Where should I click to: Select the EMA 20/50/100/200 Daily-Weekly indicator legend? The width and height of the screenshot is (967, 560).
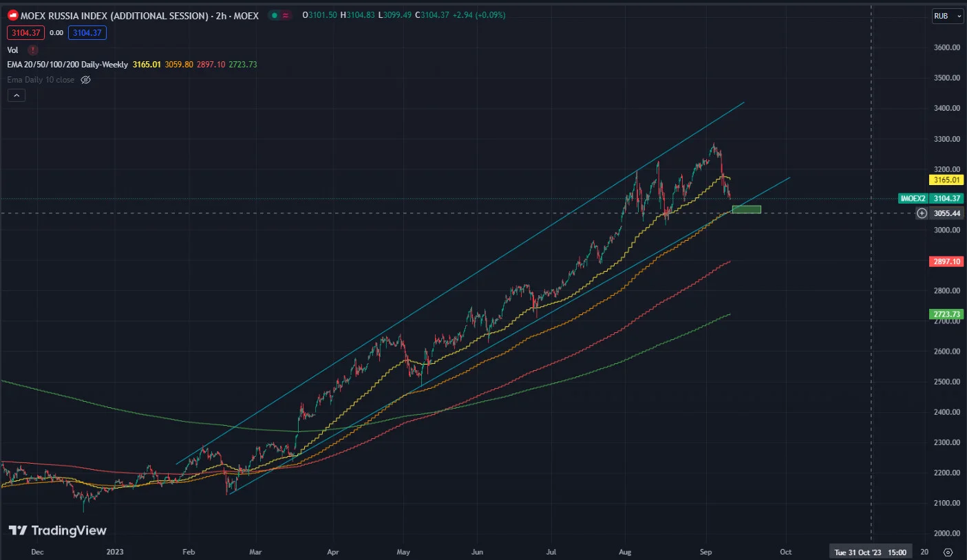(x=67, y=65)
